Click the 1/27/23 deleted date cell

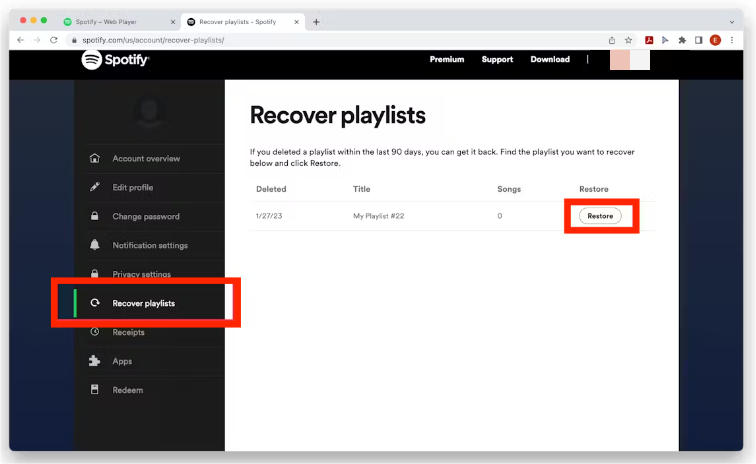pos(269,216)
